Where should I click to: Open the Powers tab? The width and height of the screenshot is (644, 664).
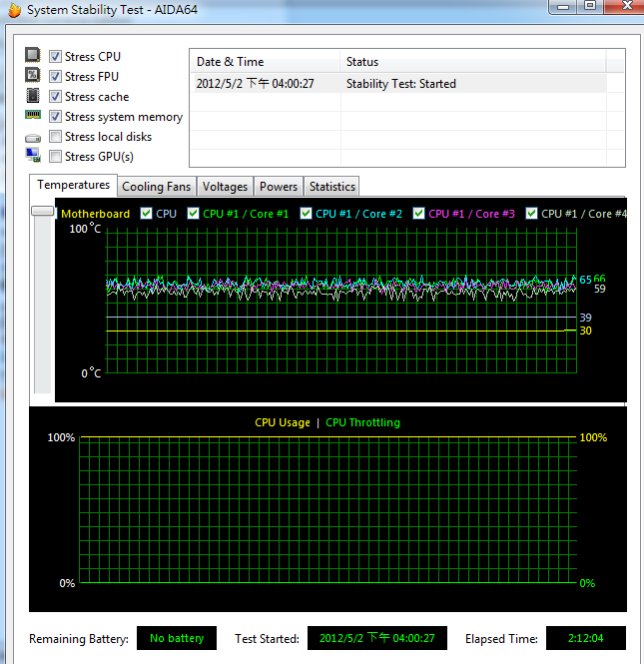pyautogui.click(x=279, y=187)
